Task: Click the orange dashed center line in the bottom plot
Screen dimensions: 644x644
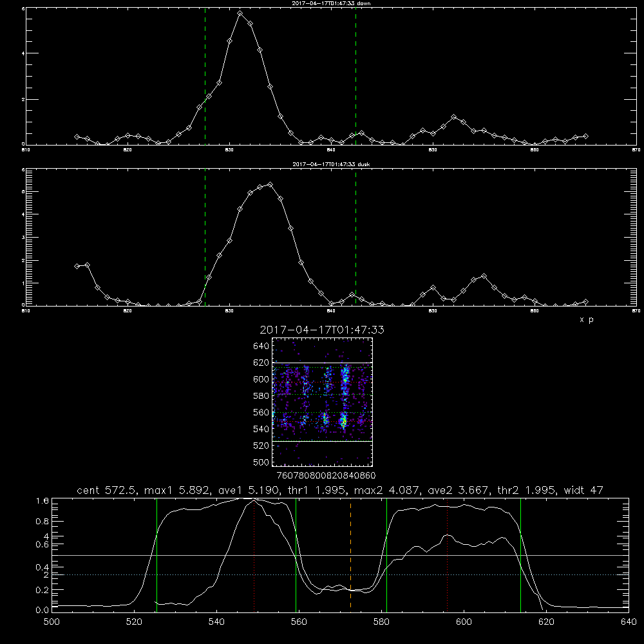Action: point(350,554)
